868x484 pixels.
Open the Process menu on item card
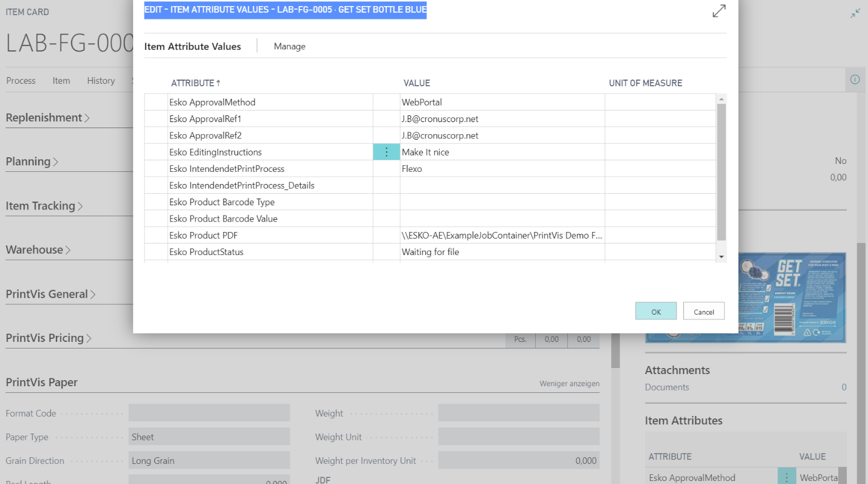click(x=21, y=81)
